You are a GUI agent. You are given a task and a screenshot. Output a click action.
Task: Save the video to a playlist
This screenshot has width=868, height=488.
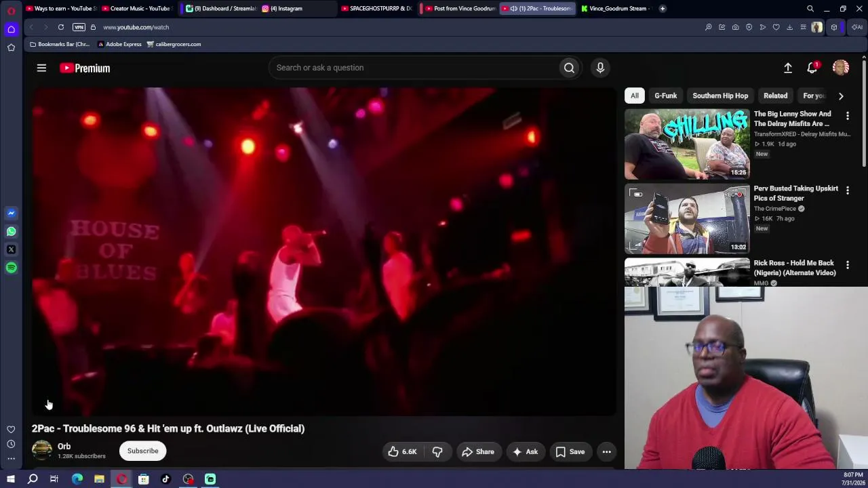570,451
